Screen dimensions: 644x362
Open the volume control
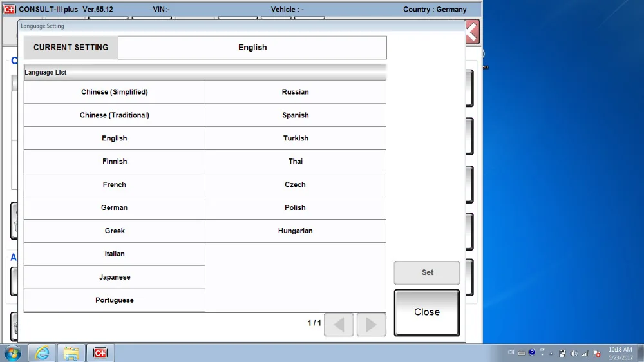tap(574, 354)
